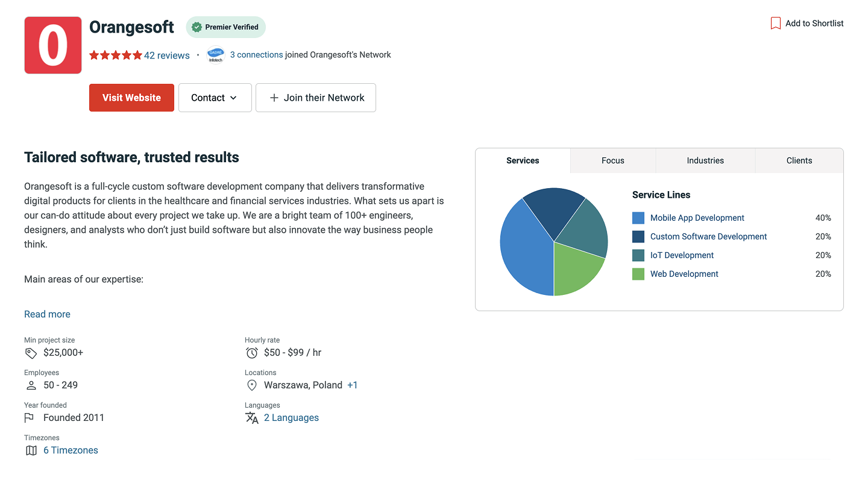
Task: Click the clock icon beside hourly rate
Action: point(251,353)
